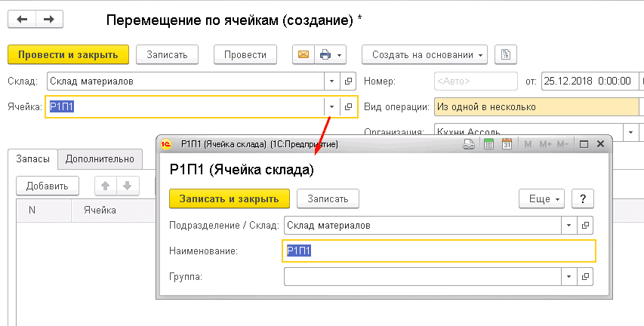644x326 pixels.
Task: Click the Записать button in the dialog
Action: point(328,198)
